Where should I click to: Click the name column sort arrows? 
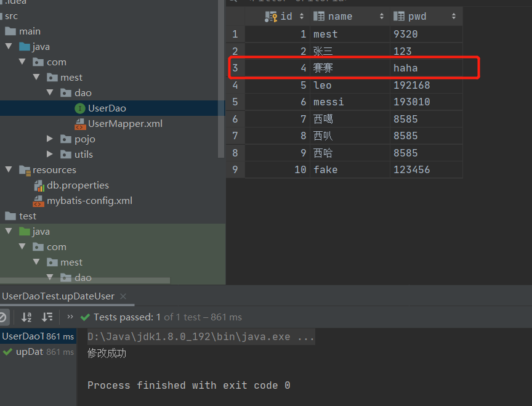382,16
